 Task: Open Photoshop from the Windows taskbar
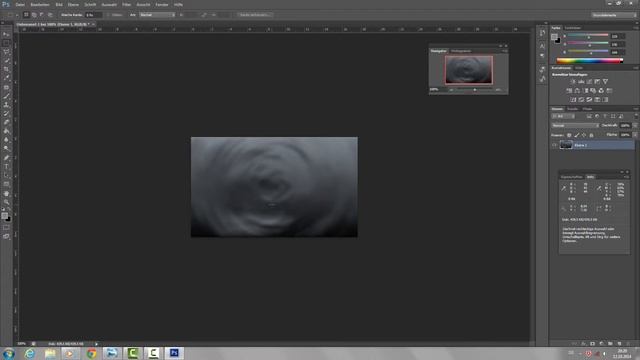[174, 353]
